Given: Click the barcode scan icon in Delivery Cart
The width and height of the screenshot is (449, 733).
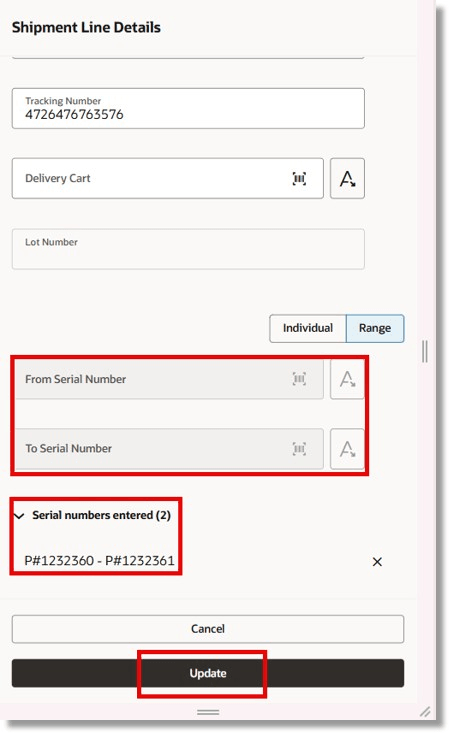Looking at the screenshot, I should pyautogui.click(x=299, y=179).
